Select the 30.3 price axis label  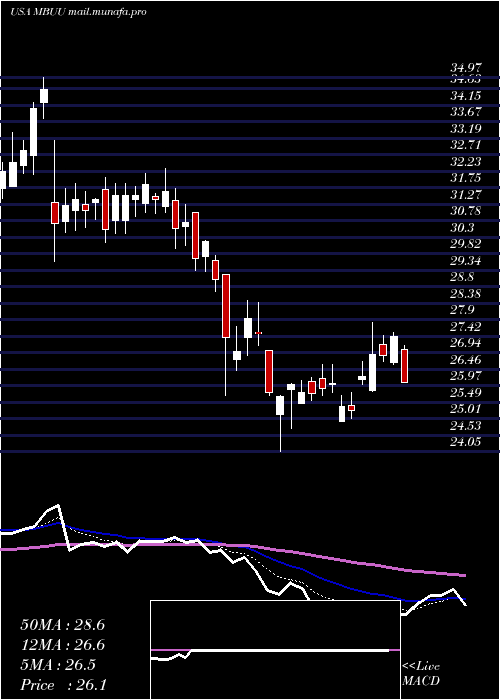[x=462, y=228]
